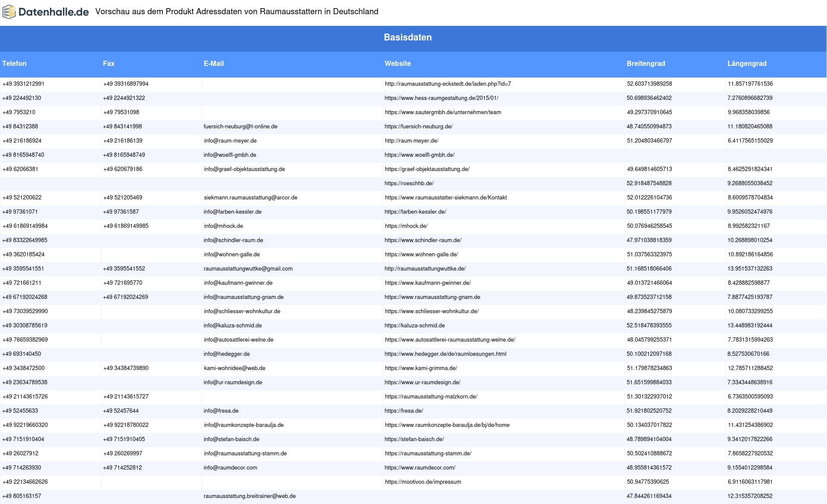
Task: Click the Datenhalle.de brand name
Action: click(x=54, y=12)
